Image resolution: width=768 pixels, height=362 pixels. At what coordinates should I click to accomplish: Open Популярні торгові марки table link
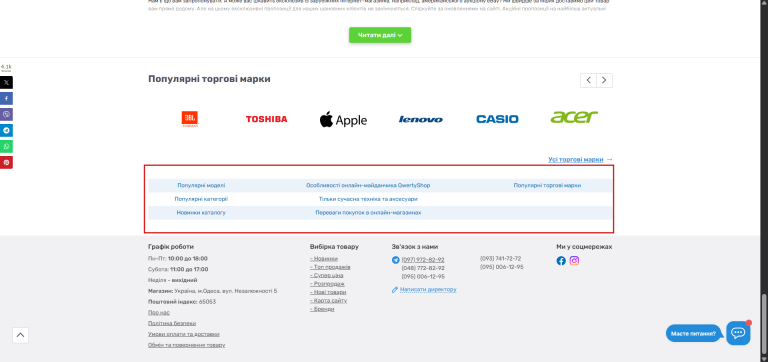pos(548,186)
